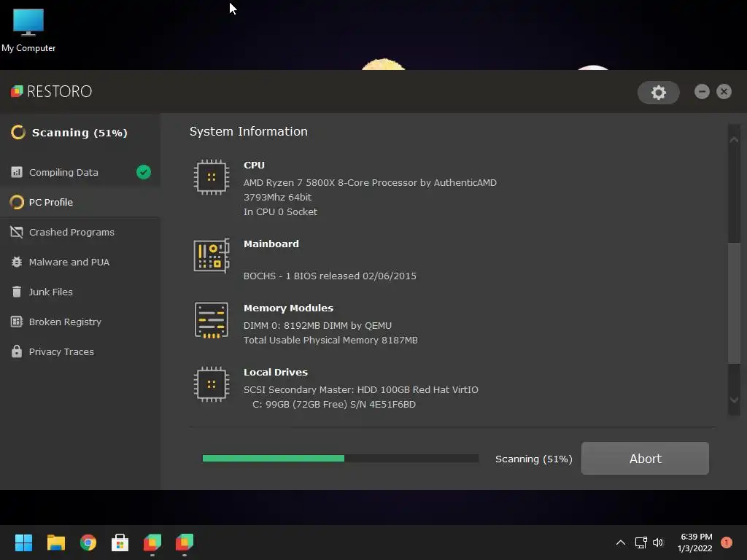Click Total Usable Physical Memory 8187MB

coord(330,340)
